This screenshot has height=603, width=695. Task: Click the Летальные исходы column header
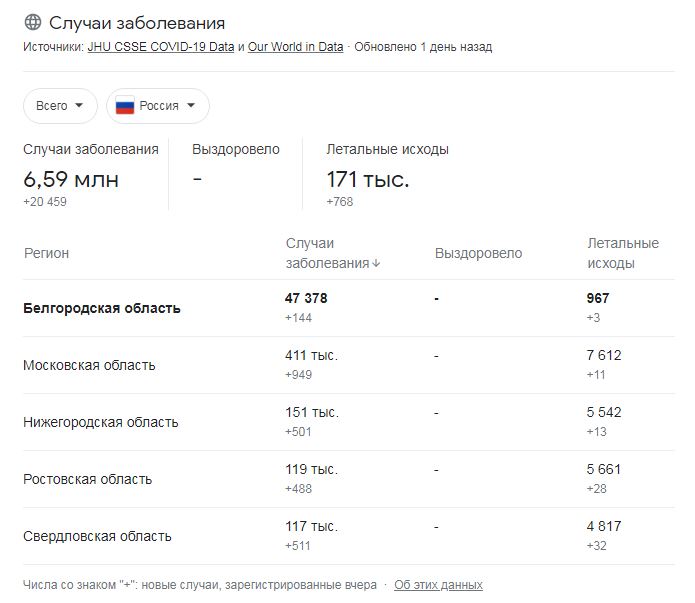[623, 253]
